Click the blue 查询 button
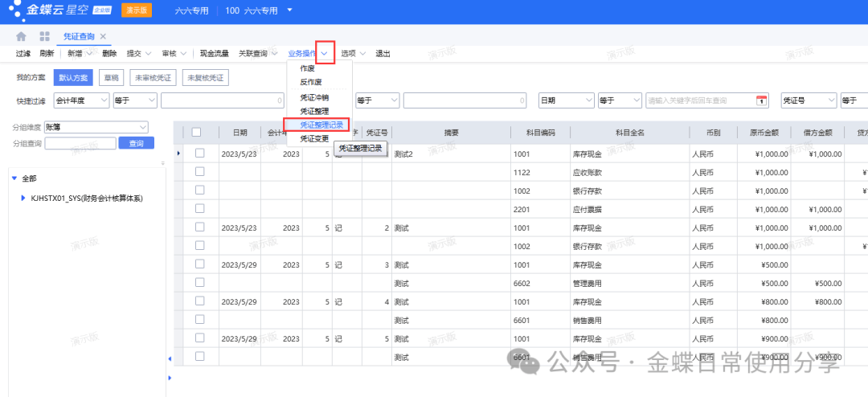This screenshot has width=868, height=397. (136, 143)
